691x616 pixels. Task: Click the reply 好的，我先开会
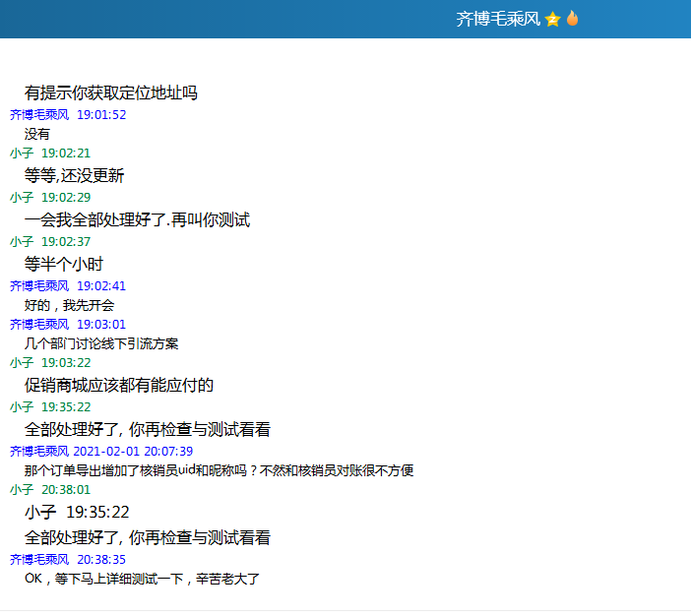69,305
